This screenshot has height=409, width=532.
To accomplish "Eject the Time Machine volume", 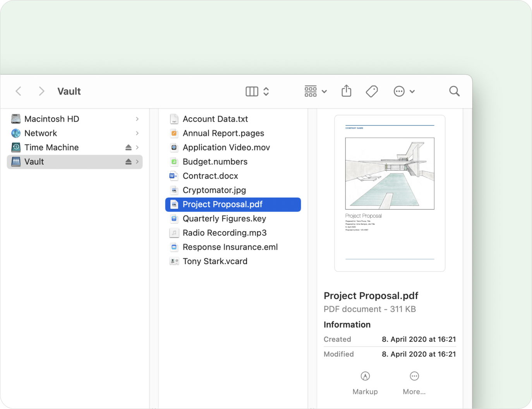I will click(129, 148).
